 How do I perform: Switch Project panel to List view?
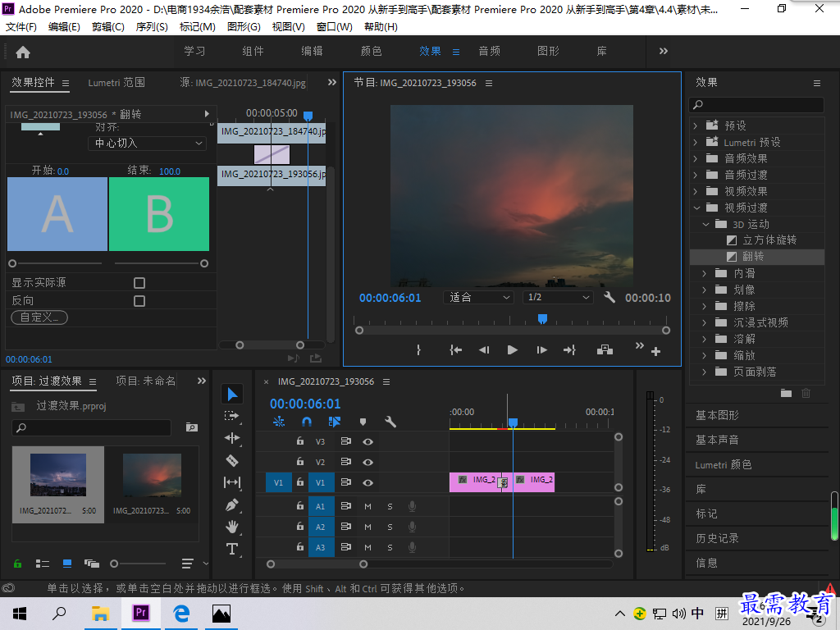(x=43, y=564)
